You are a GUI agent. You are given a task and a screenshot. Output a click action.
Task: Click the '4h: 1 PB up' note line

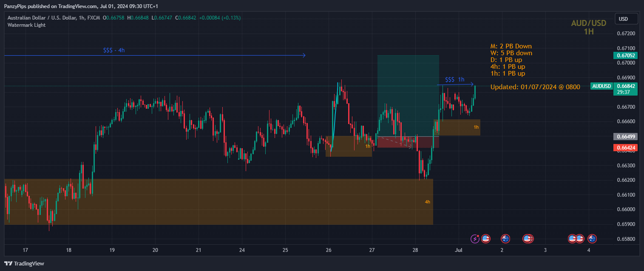coord(508,67)
